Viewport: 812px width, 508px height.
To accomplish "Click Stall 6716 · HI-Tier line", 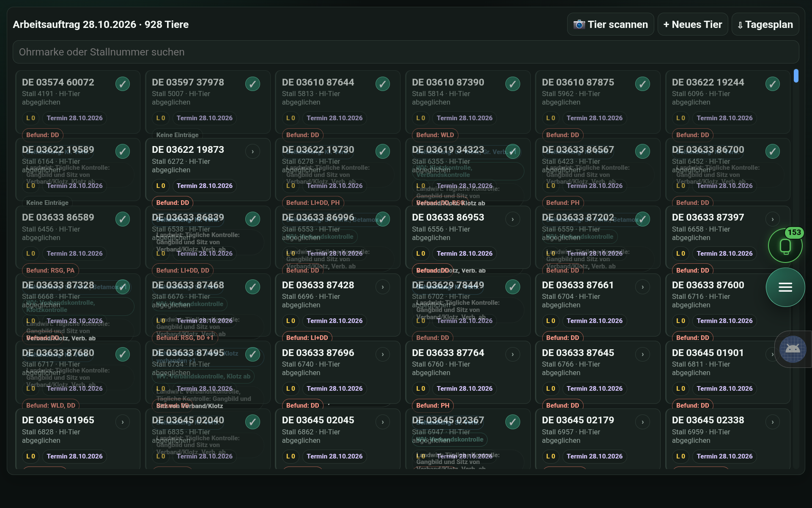I will click(x=701, y=296).
